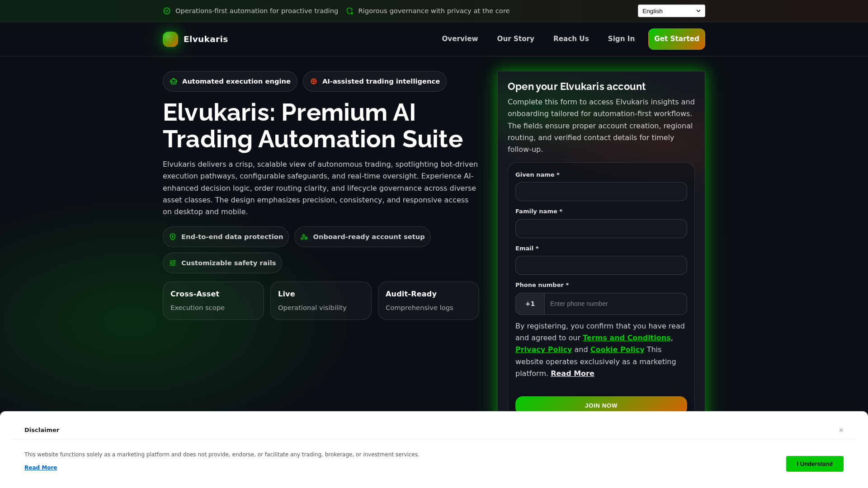Click the Elvukaris brand name in header
Viewport: 868px width, 488px height.
click(206, 39)
